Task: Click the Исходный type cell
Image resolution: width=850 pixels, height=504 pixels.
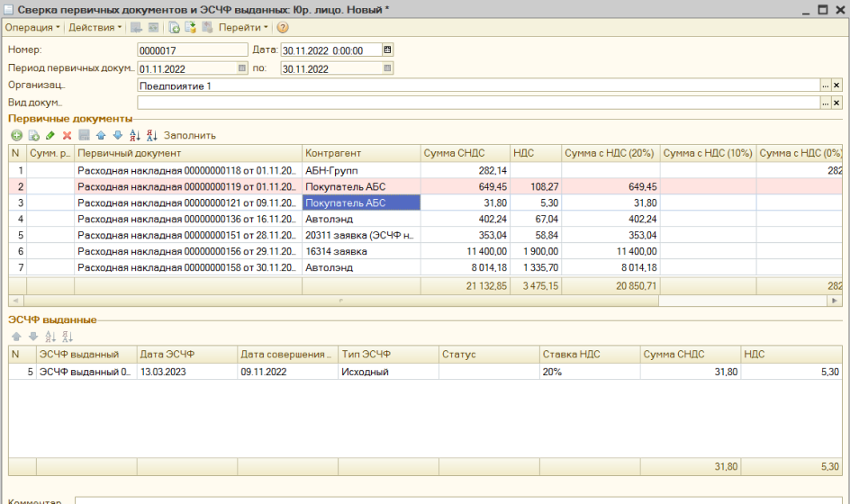Action: (x=388, y=372)
